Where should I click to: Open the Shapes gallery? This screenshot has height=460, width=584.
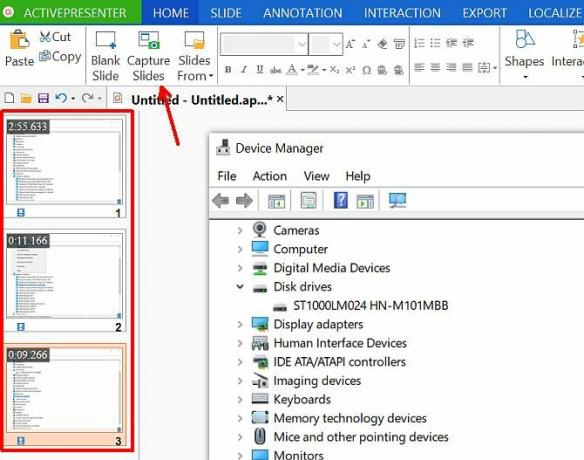524,54
